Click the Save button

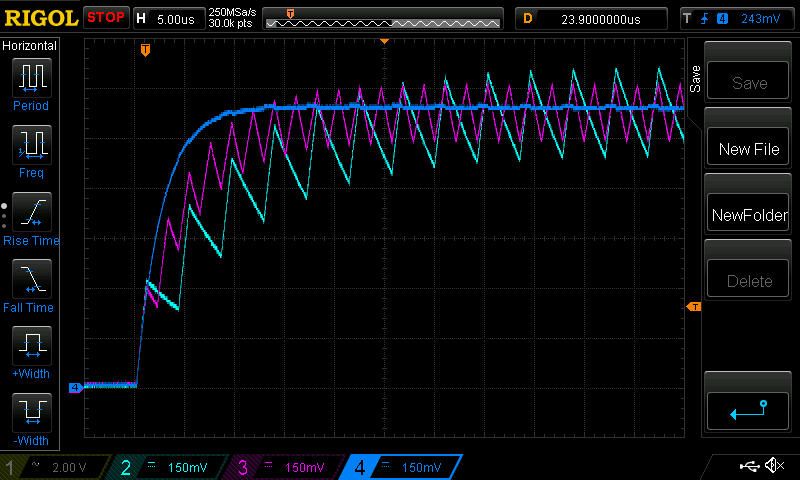[748, 82]
